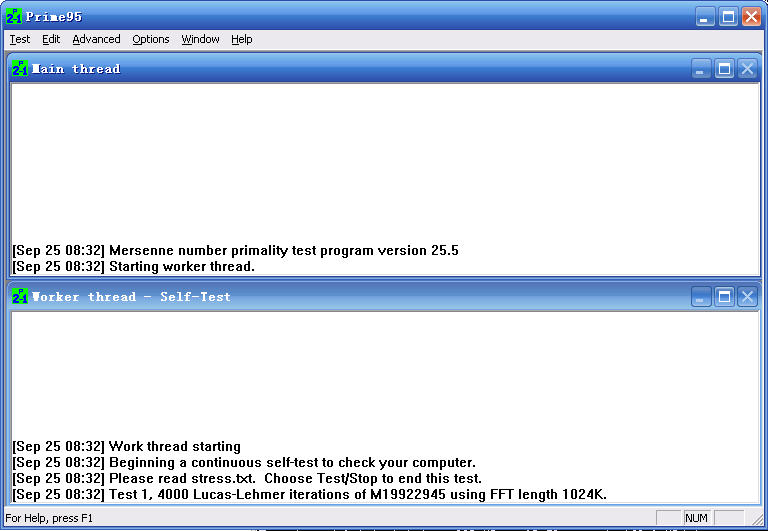Click the Worker thread window icon
The image size is (768, 531).
pos(19,297)
